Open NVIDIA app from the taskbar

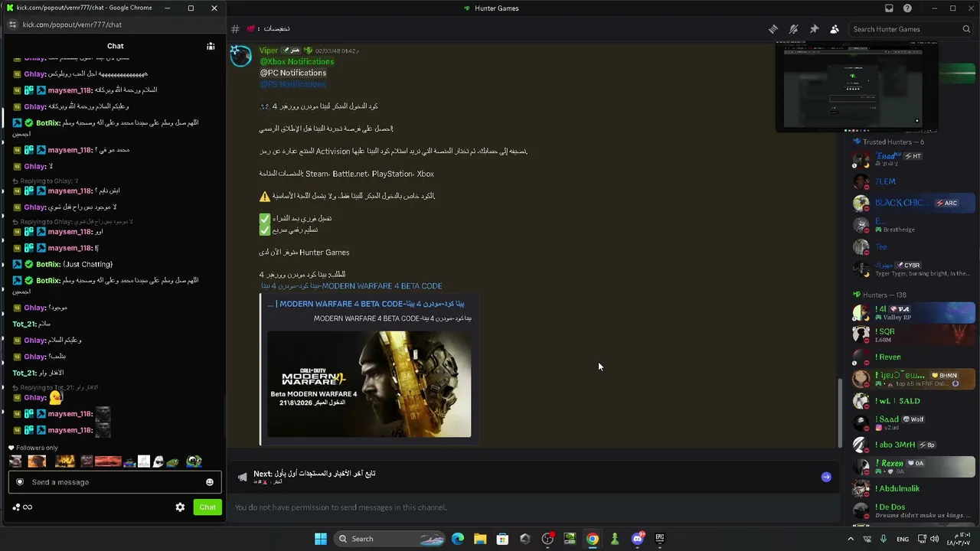coord(570,539)
